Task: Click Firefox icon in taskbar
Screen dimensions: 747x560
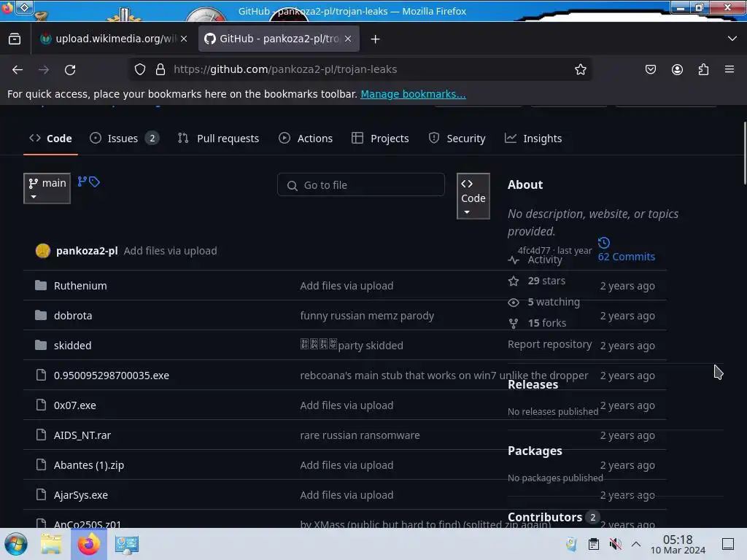Action: (x=88, y=544)
